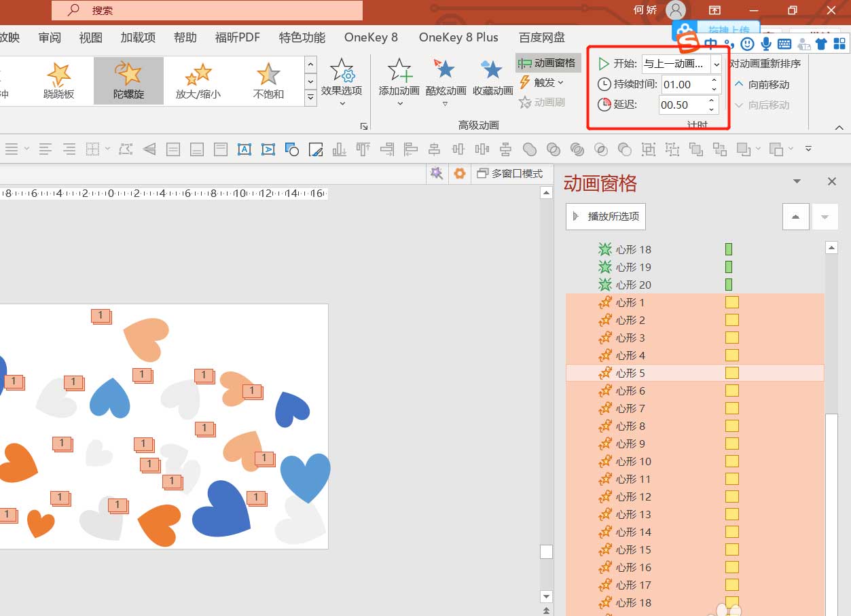Open the 开始 start timing dropdown
This screenshot has height=616, width=851.
pos(716,65)
